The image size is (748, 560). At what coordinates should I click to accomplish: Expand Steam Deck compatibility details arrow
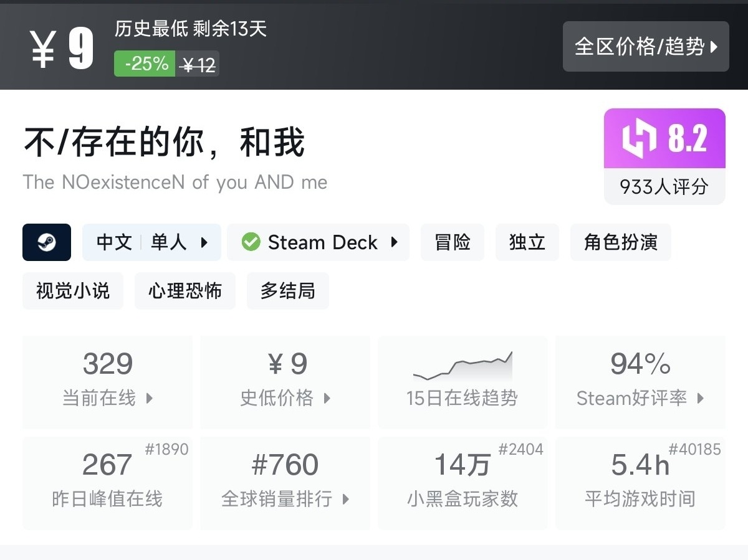[x=395, y=242]
